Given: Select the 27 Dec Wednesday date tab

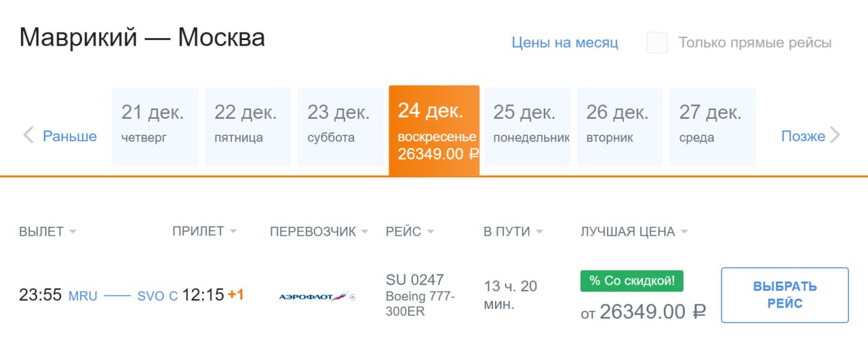Looking at the screenshot, I should coord(712,127).
